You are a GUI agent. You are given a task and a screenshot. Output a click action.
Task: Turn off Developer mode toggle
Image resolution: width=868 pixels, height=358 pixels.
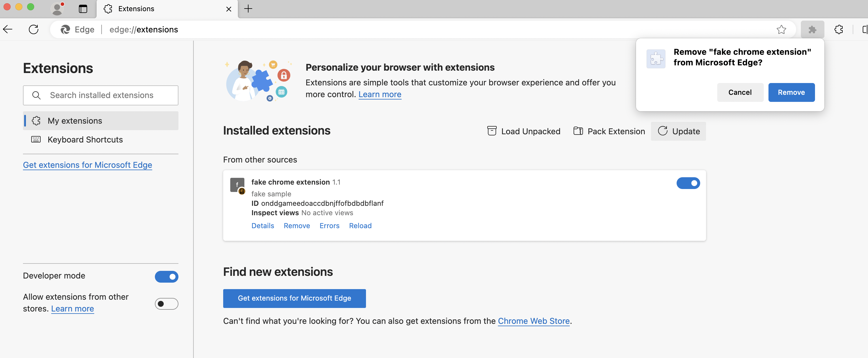166,276
